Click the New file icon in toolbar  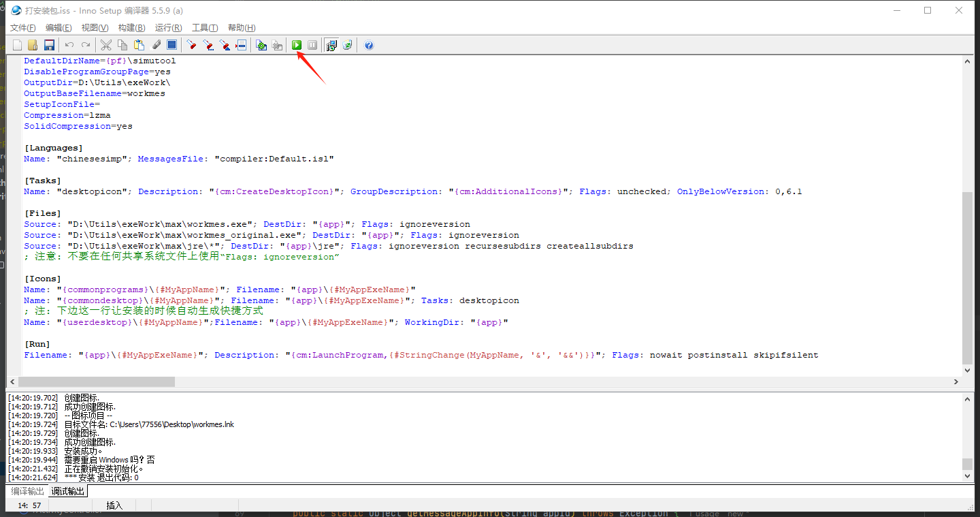point(17,45)
